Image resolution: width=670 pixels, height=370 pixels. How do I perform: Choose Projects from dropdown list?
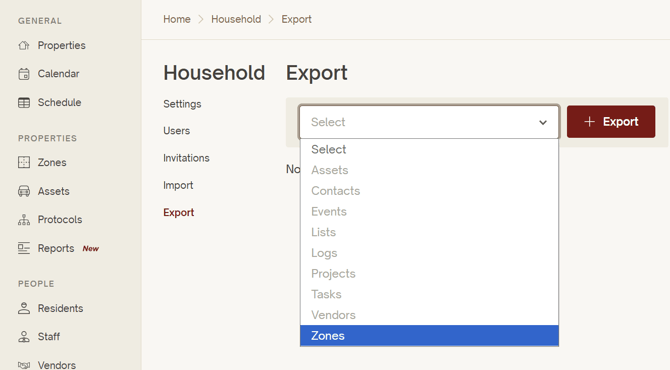click(x=429, y=274)
